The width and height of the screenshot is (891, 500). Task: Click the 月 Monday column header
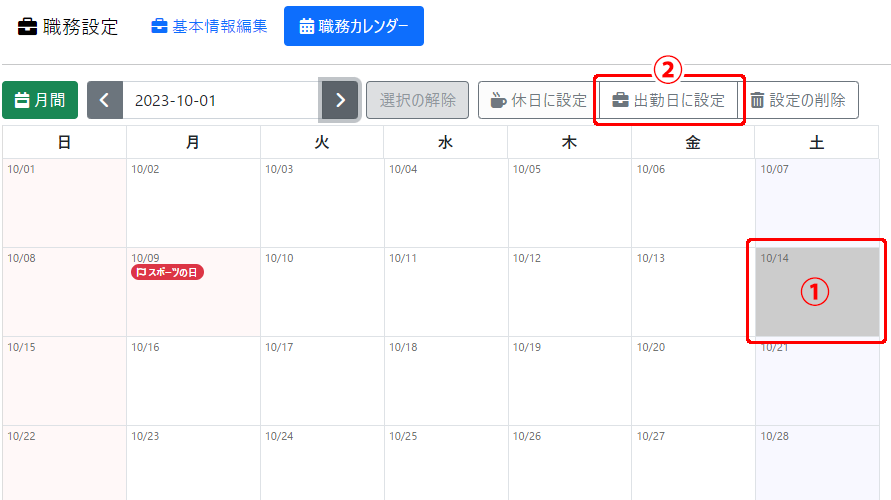click(x=193, y=142)
